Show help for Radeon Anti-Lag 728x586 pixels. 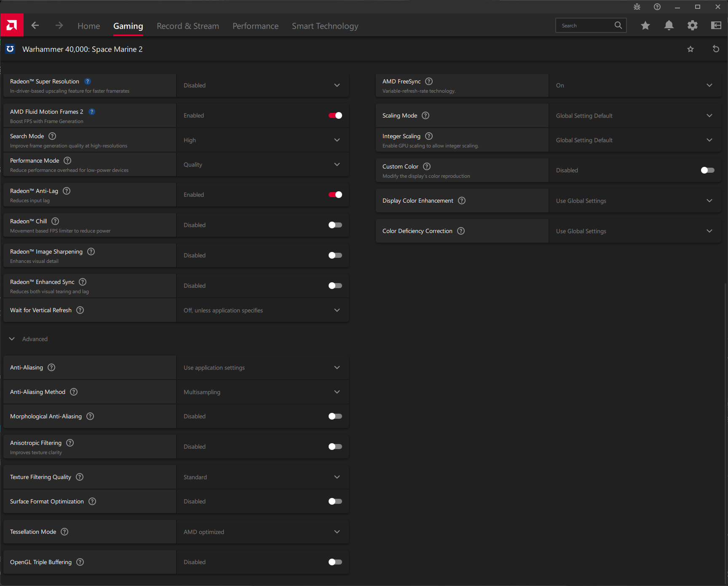tap(67, 191)
